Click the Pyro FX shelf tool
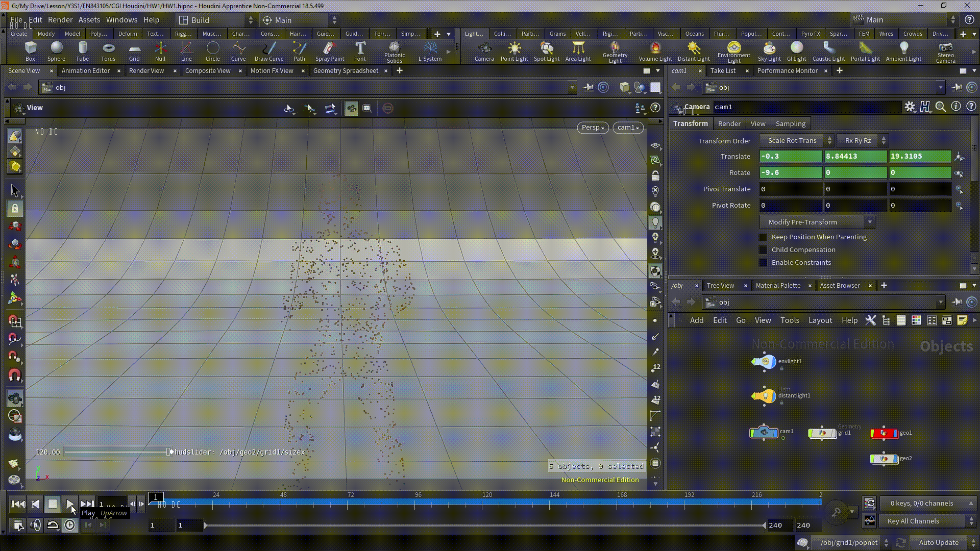The width and height of the screenshot is (980, 551). pyautogui.click(x=811, y=33)
